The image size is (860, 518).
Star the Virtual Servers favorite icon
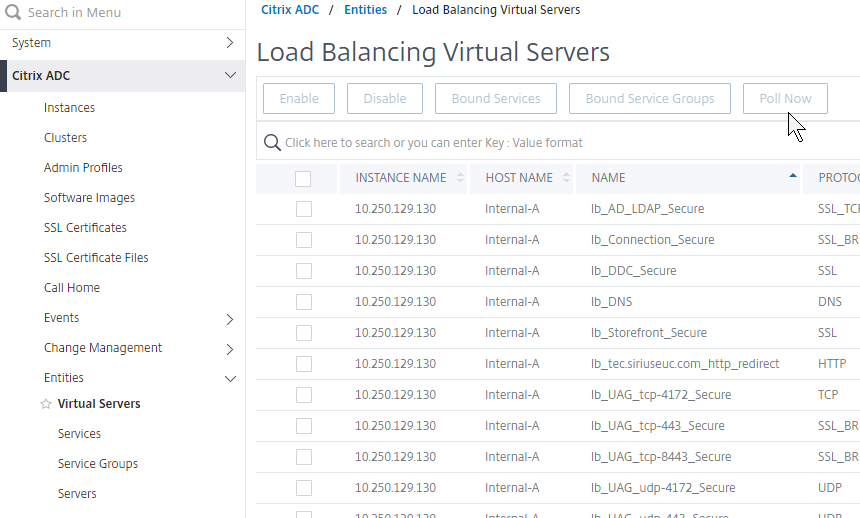point(46,404)
